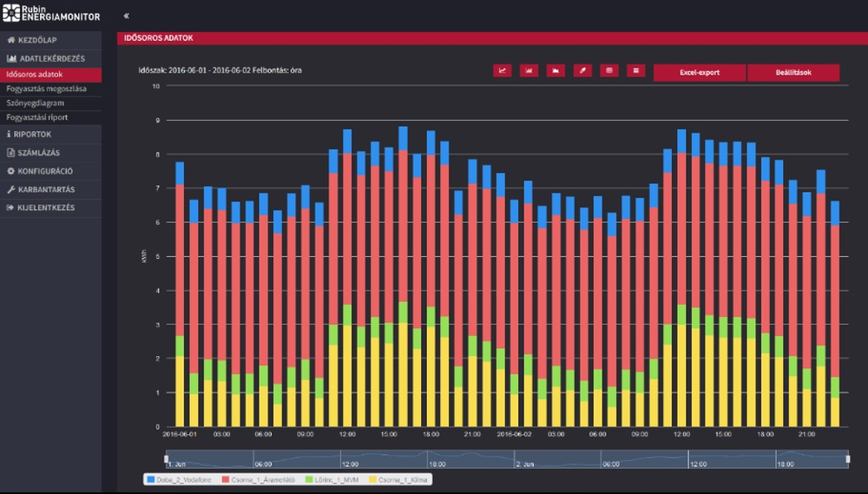The height and width of the screenshot is (494, 868).
Task: Click the two-bar list toolbar icon
Action: pos(635,70)
